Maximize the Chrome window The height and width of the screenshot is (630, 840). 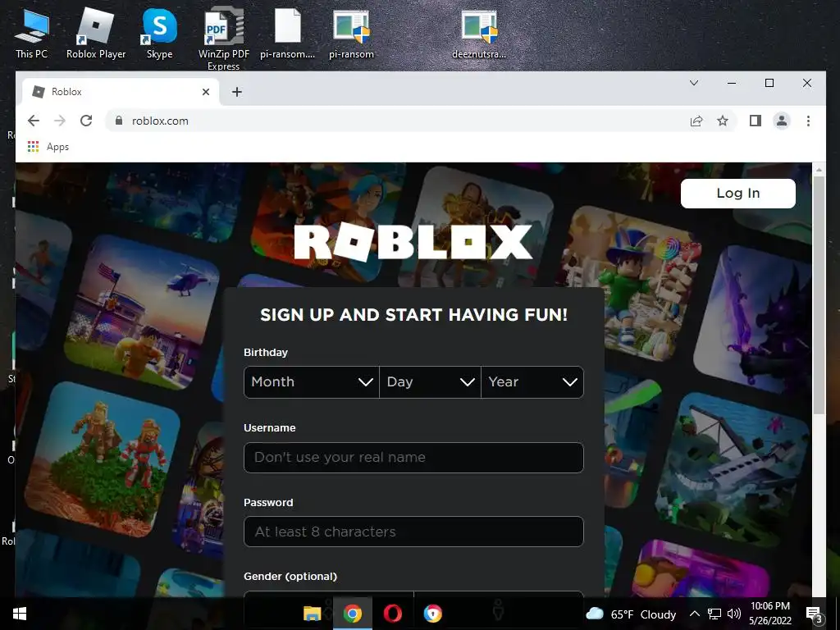(769, 83)
